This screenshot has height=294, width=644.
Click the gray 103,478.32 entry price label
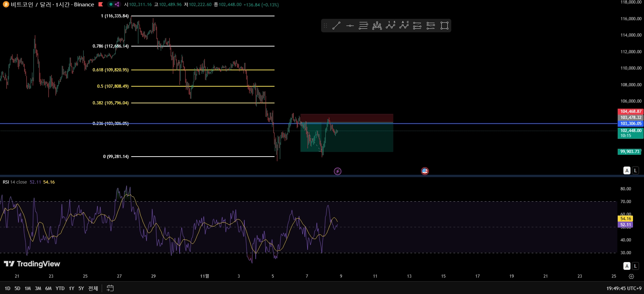(x=631, y=118)
